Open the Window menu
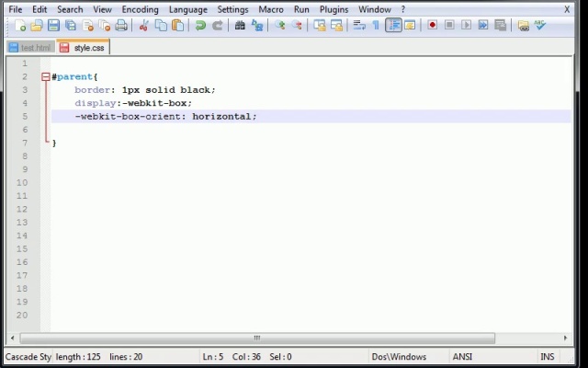 (375, 9)
